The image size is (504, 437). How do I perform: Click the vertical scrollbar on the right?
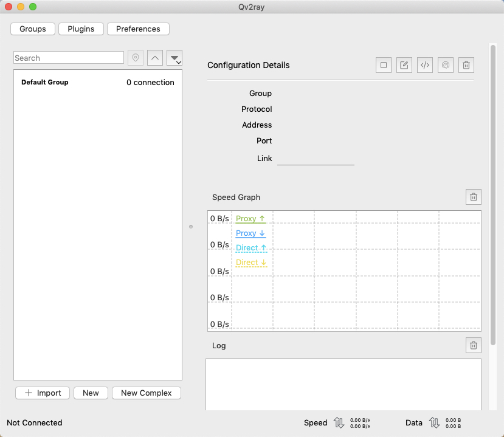(x=493, y=194)
